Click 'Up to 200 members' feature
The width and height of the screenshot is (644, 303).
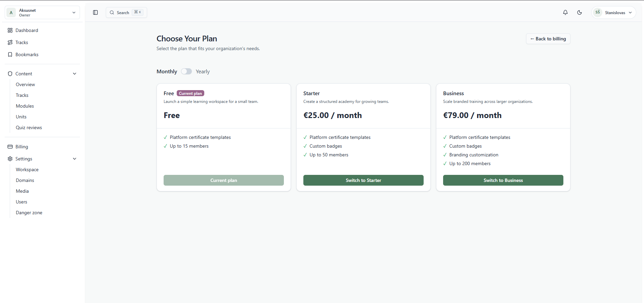470,163
